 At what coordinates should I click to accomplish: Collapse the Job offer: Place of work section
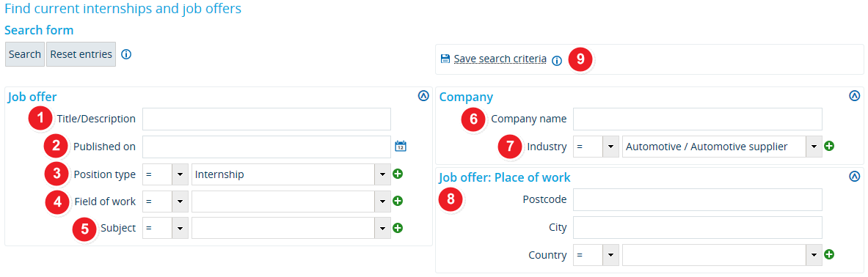point(855,177)
